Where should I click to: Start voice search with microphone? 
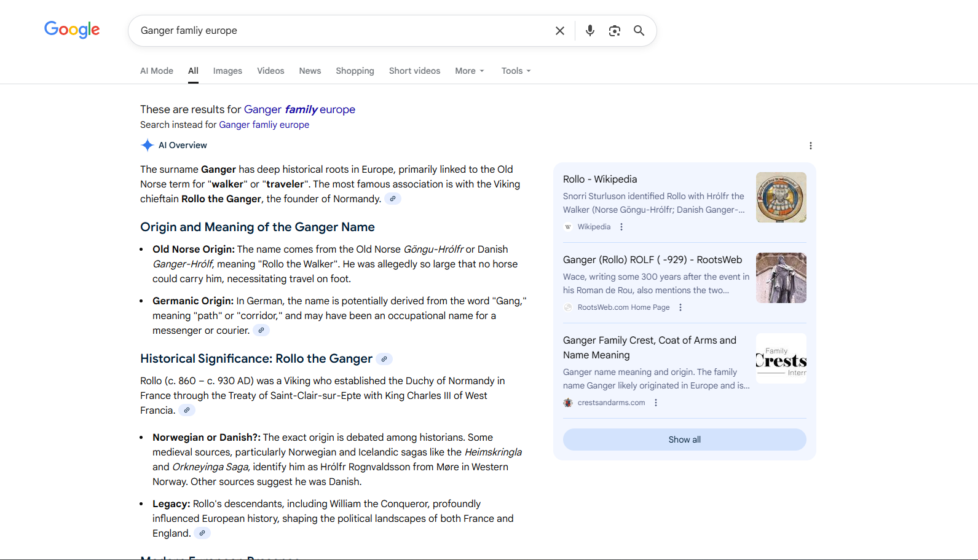(x=590, y=31)
